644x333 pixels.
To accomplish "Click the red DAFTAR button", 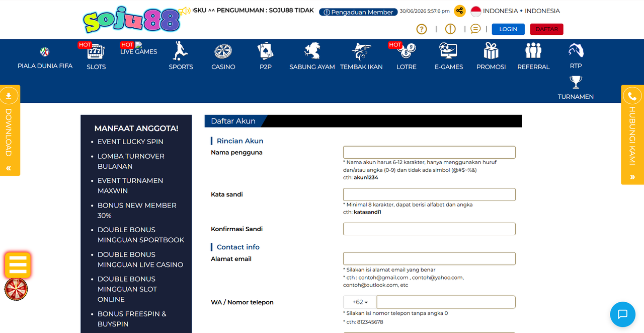I will pos(547,29).
